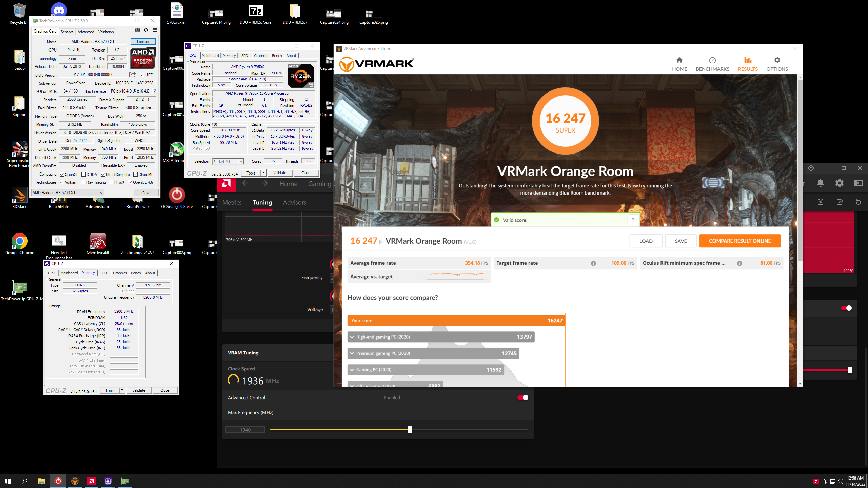Toggle the DirectML checkbox
Screen dimensions: 868x488
[x=136, y=175]
